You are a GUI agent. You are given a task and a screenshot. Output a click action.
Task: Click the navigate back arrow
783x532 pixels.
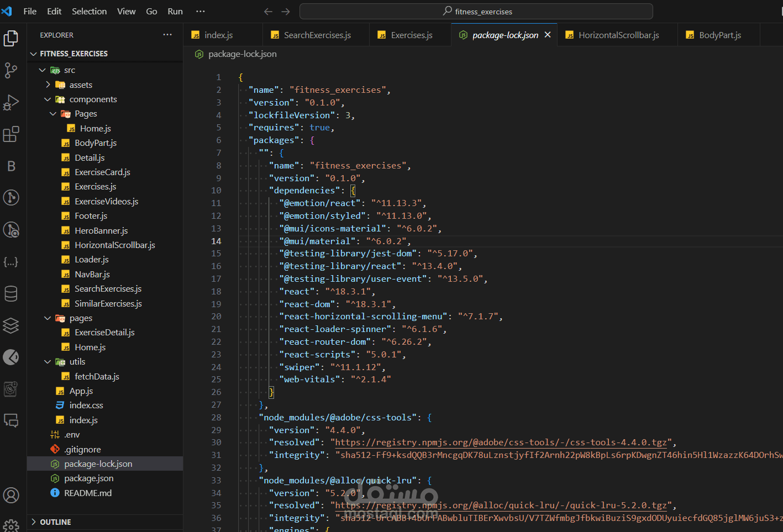click(x=268, y=12)
